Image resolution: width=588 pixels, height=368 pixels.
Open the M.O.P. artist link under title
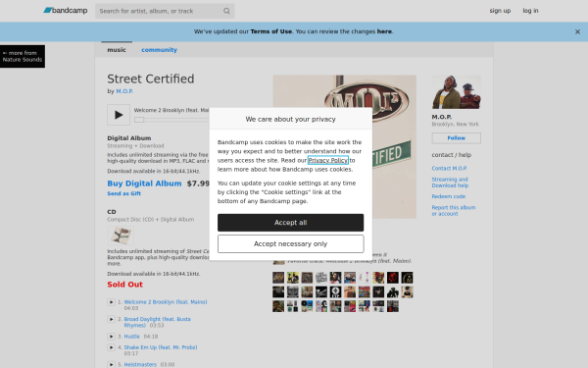click(x=124, y=91)
